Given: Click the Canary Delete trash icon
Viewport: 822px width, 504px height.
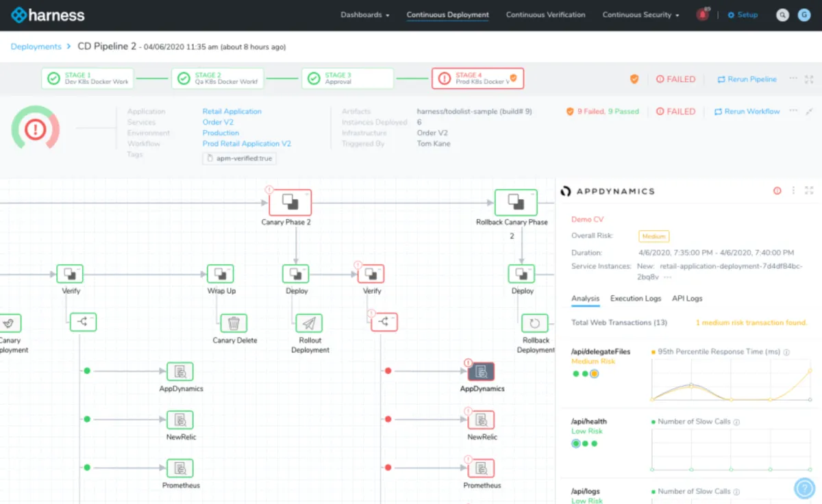Looking at the screenshot, I should [x=234, y=323].
